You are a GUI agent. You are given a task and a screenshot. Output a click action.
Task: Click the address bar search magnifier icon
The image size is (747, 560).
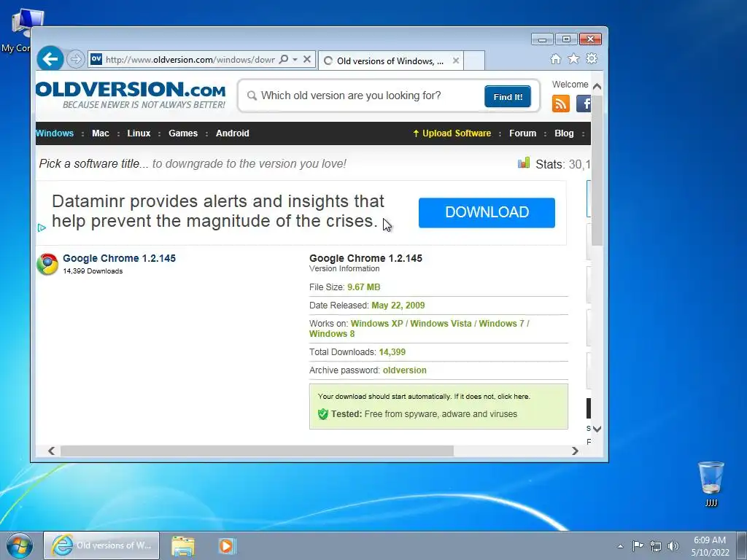pos(284,59)
